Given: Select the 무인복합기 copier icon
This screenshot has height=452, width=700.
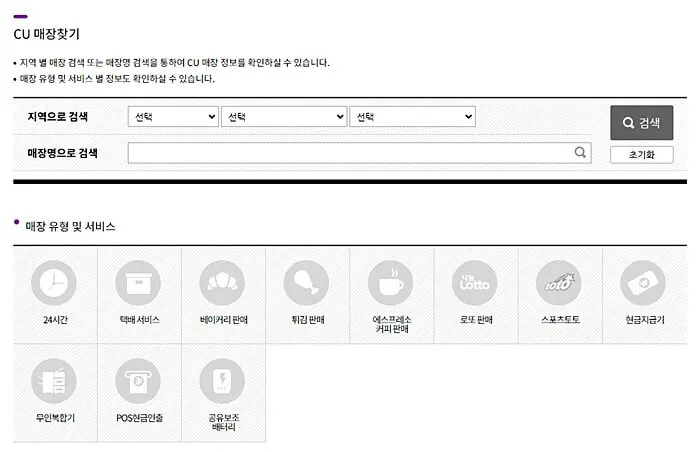Looking at the screenshot, I should click(x=54, y=381).
